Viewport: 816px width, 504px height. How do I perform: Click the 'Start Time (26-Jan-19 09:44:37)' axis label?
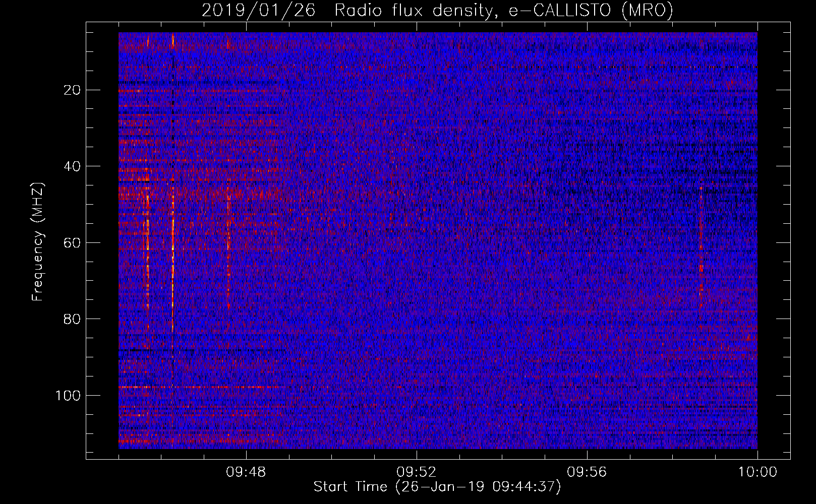click(x=437, y=487)
